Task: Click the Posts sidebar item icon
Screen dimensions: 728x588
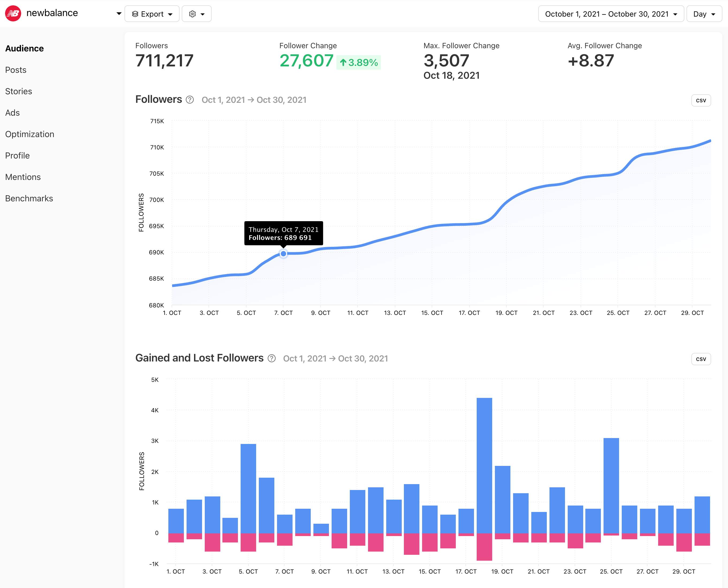Action: pyautogui.click(x=16, y=70)
